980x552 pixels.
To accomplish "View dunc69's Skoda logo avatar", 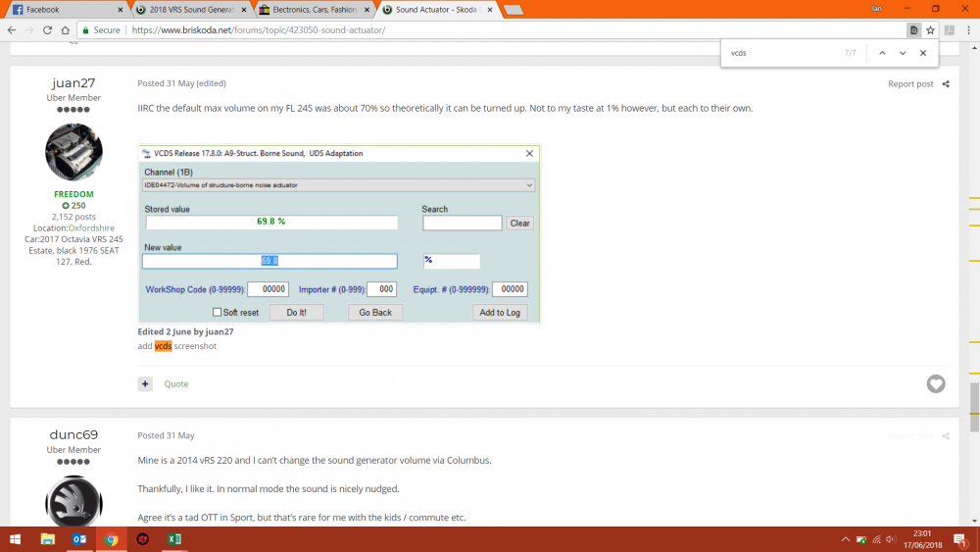I will click(73, 502).
